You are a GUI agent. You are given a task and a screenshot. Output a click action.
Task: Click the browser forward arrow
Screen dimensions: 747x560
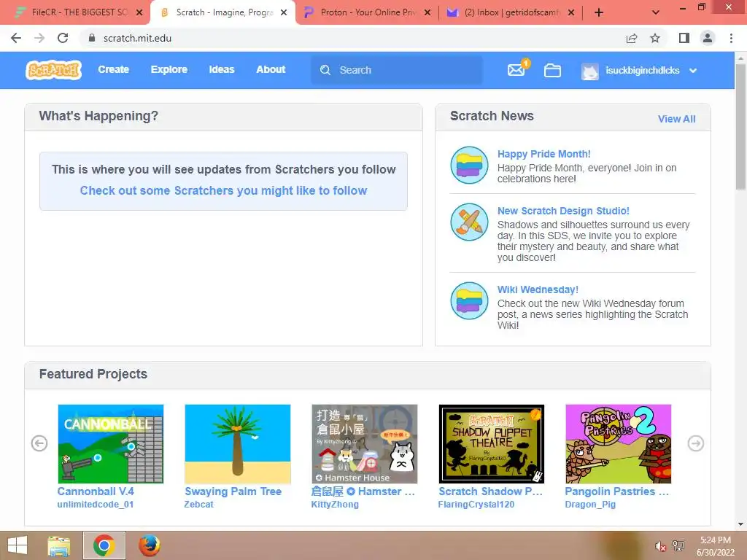(x=39, y=38)
